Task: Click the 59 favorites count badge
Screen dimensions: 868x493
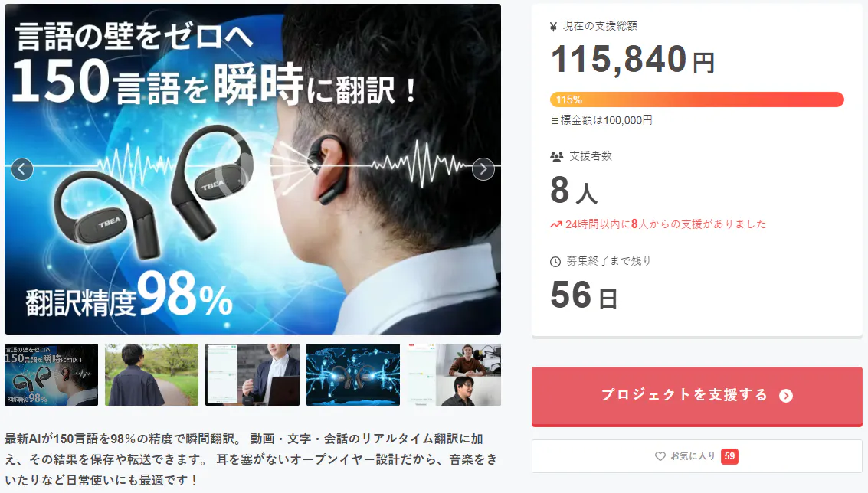Action: click(729, 456)
